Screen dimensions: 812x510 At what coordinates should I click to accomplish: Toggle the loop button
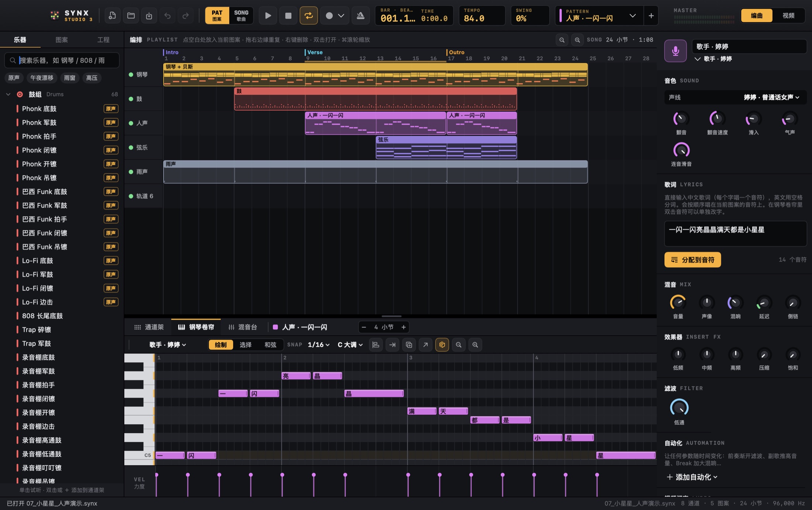[309, 16]
